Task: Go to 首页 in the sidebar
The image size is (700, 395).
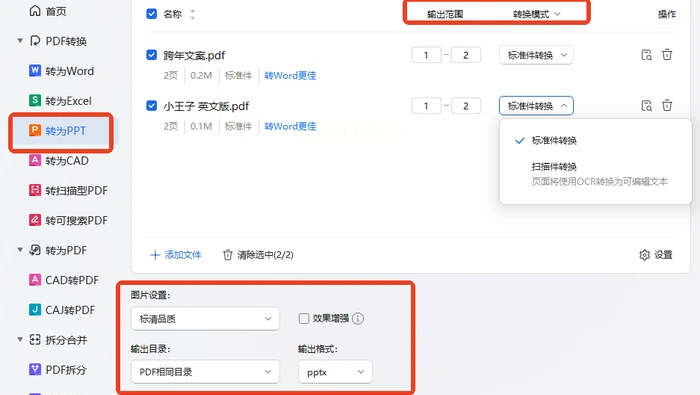Action: point(56,11)
